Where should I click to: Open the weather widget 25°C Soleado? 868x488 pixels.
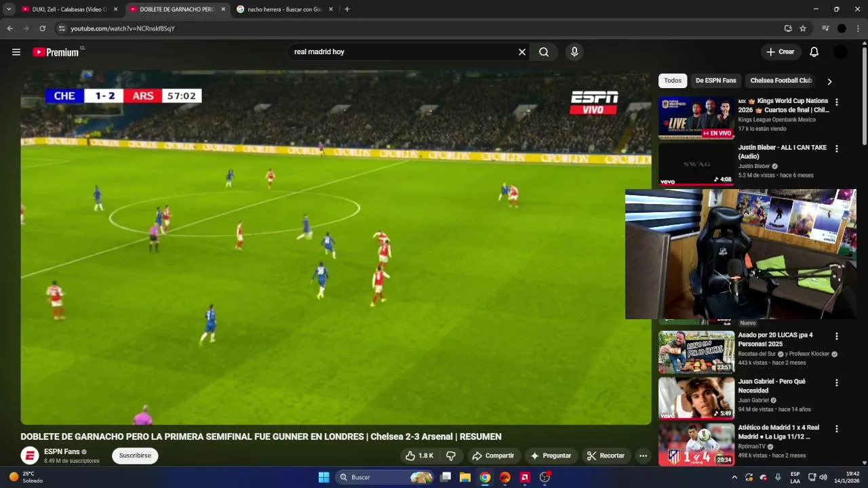click(x=26, y=477)
